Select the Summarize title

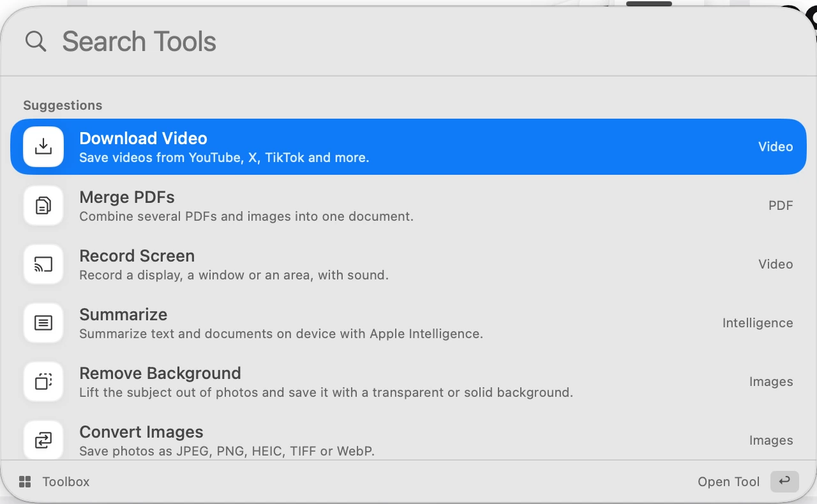tap(123, 315)
